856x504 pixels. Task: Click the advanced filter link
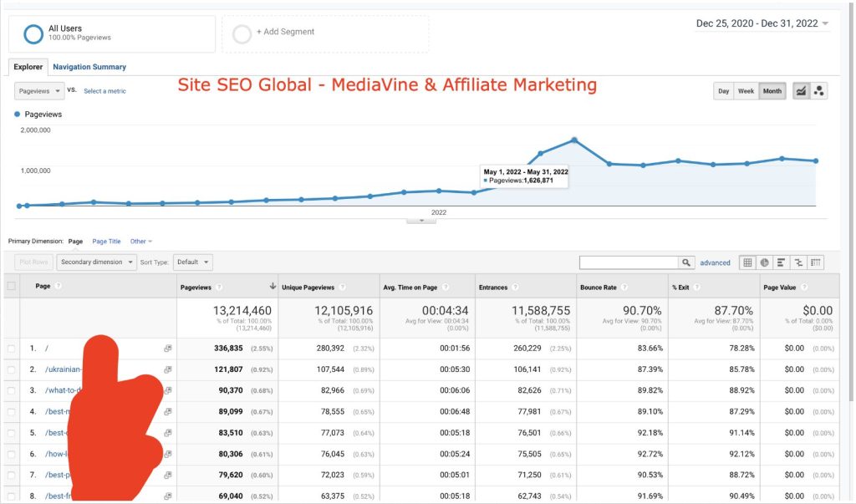715,262
